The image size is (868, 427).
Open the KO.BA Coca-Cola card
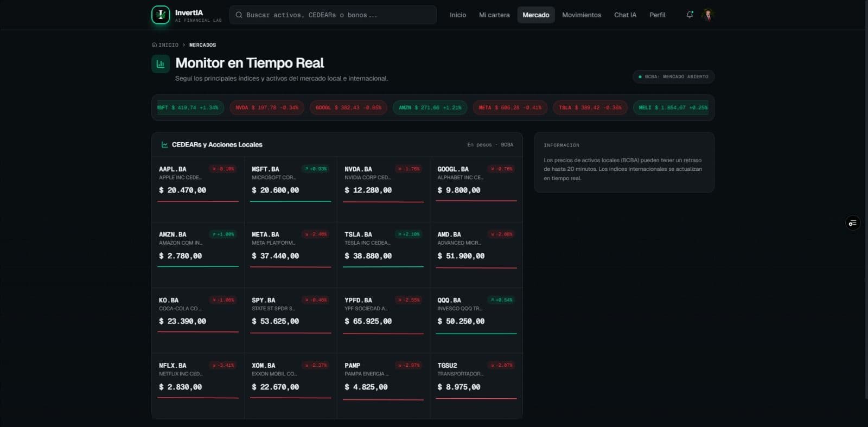pyautogui.click(x=198, y=321)
